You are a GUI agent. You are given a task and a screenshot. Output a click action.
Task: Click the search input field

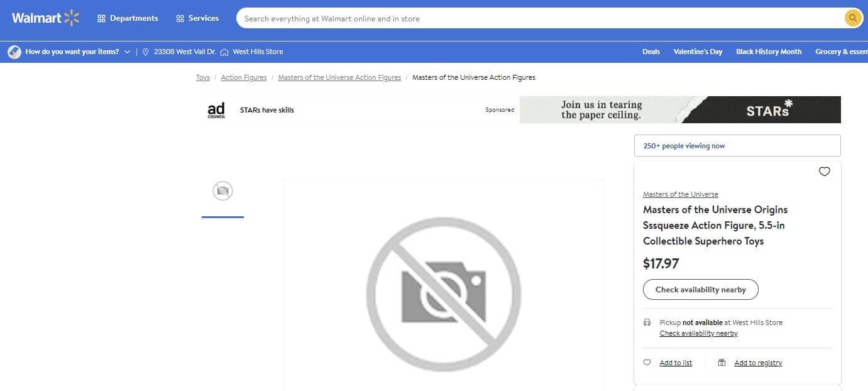click(x=534, y=19)
